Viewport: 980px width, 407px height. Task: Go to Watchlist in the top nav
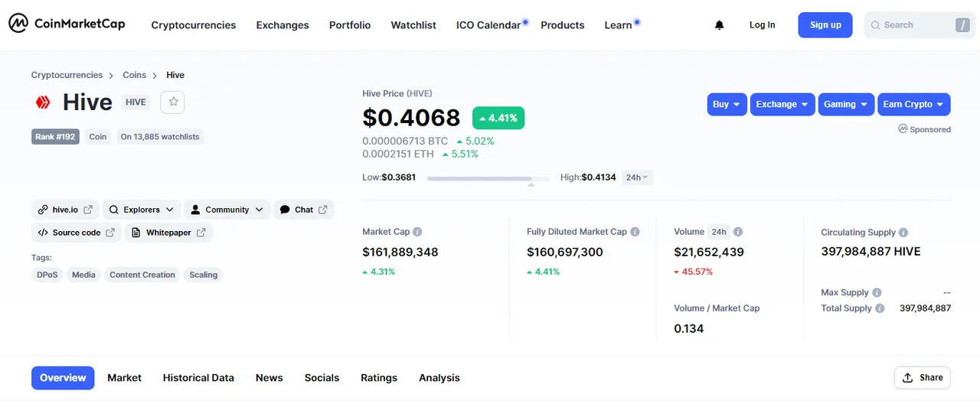pos(413,25)
